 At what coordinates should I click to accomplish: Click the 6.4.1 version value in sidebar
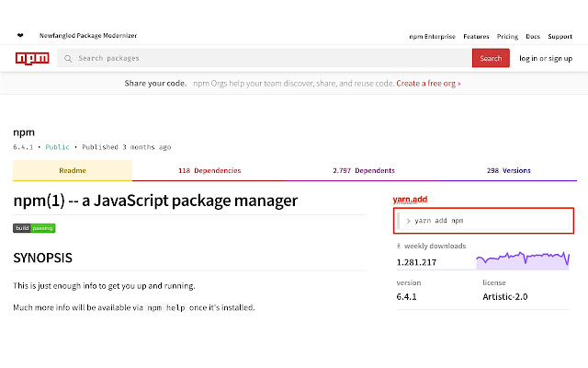click(x=406, y=296)
